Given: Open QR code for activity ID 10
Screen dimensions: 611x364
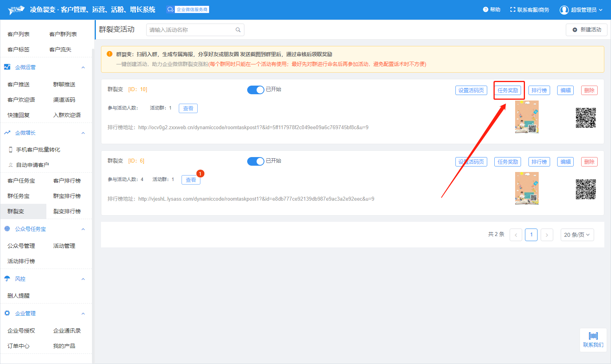Looking at the screenshot, I should pyautogui.click(x=585, y=118).
